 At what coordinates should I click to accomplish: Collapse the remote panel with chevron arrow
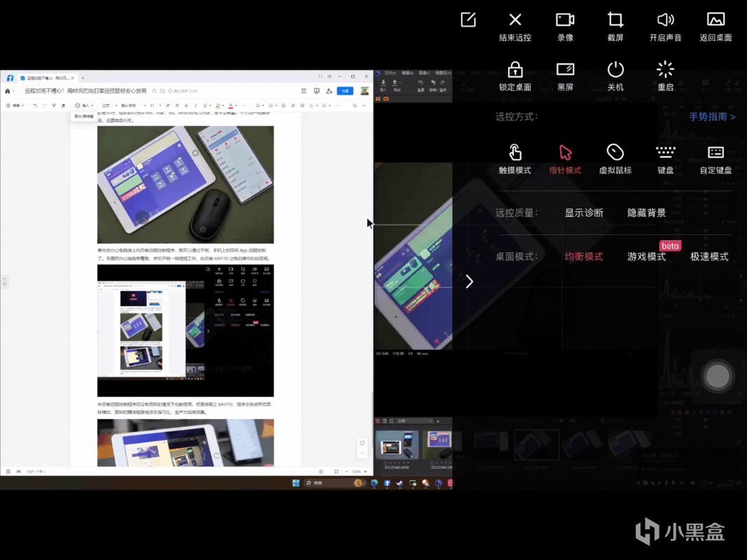click(x=469, y=281)
